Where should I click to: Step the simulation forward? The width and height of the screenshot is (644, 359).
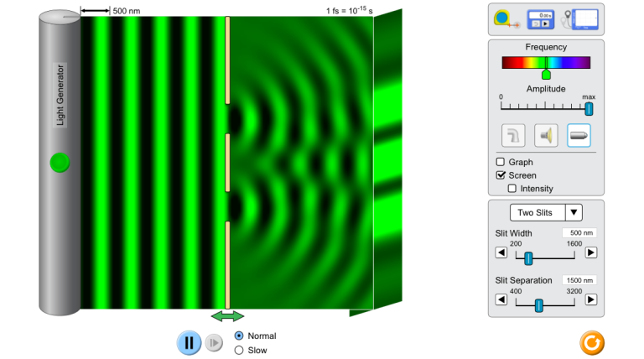point(214,342)
